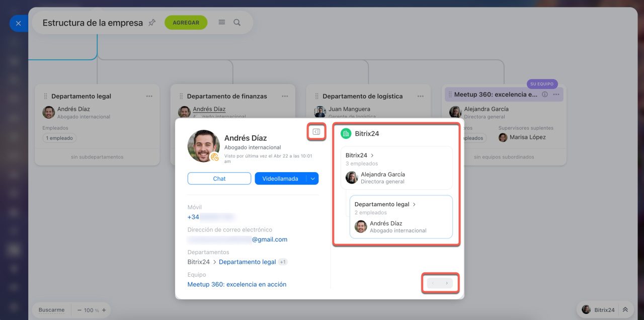Open the Meetup 360 team card options menu
Image resolution: width=644 pixels, height=320 pixels.
(x=556, y=95)
